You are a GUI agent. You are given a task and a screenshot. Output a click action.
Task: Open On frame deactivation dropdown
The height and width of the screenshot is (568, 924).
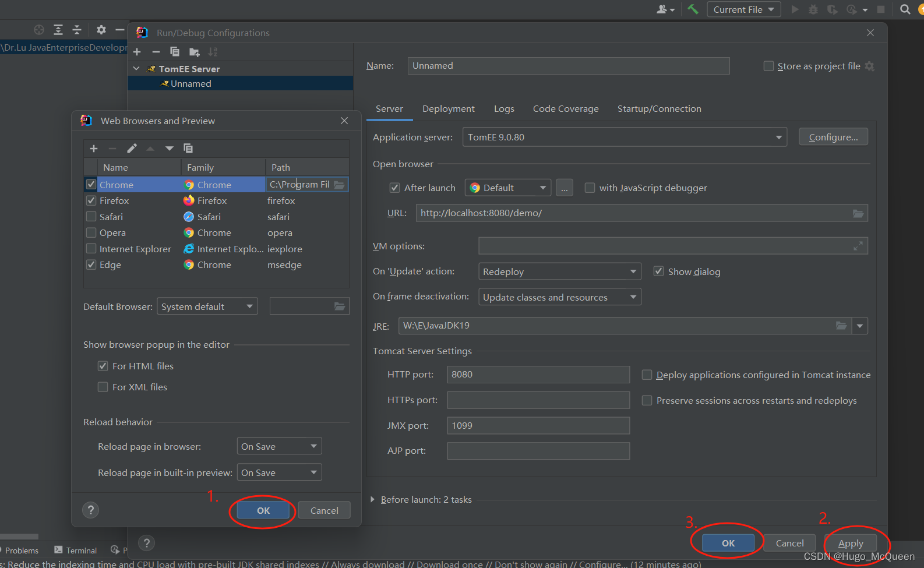pyautogui.click(x=559, y=297)
